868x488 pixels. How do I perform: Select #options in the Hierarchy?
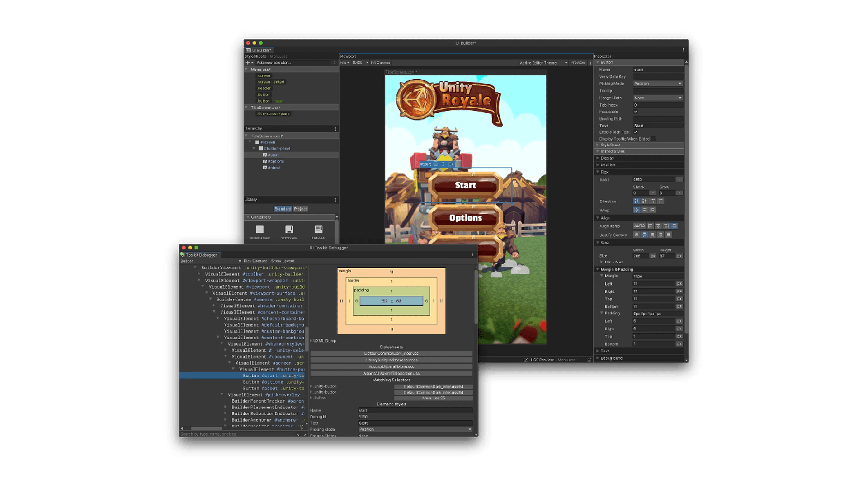coord(275,161)
